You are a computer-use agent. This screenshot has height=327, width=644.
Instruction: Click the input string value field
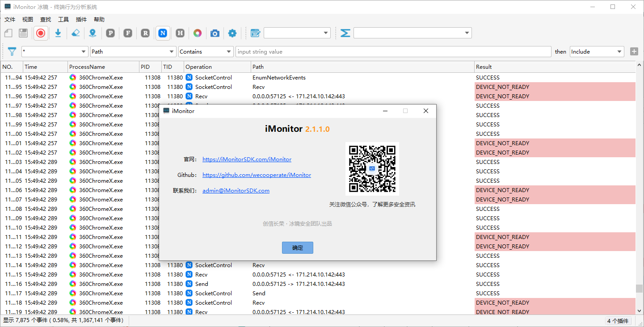tap(393, 52)
